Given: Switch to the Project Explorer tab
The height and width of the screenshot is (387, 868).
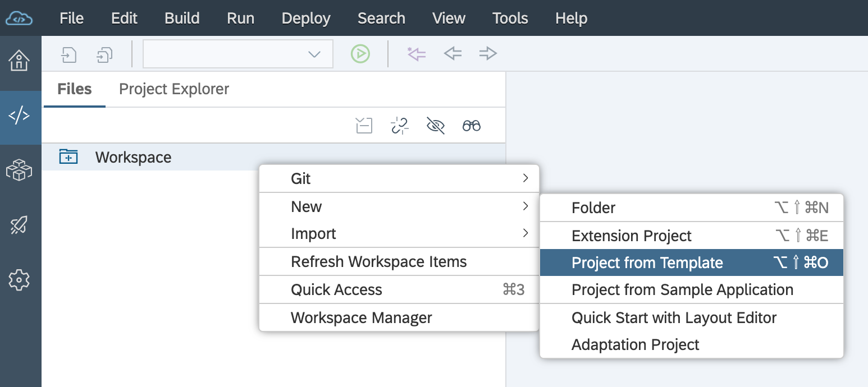Looking at the screenshot, I should [174, 89].
